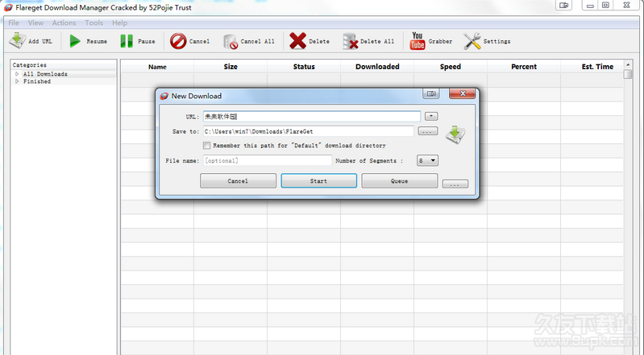Select Finished in Categories tree
Image resolution: width=644 pixels, height=355 pixels.
(x=37, y=81)
